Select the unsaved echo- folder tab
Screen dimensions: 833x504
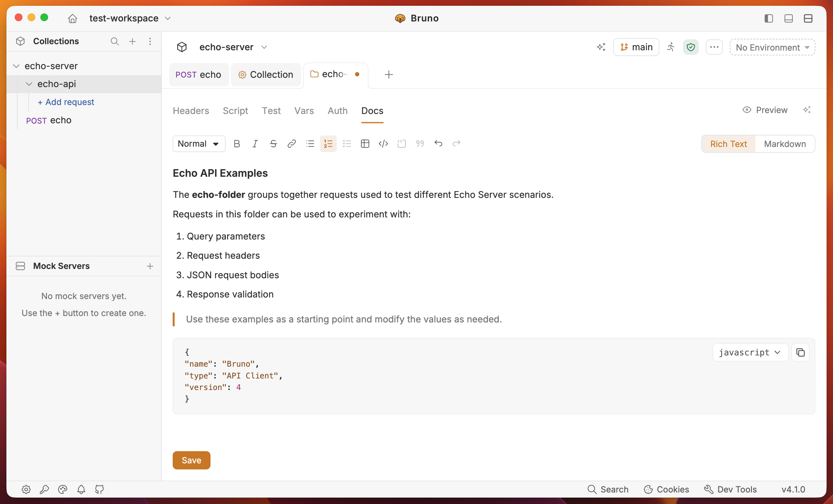(x=335, y=75)
